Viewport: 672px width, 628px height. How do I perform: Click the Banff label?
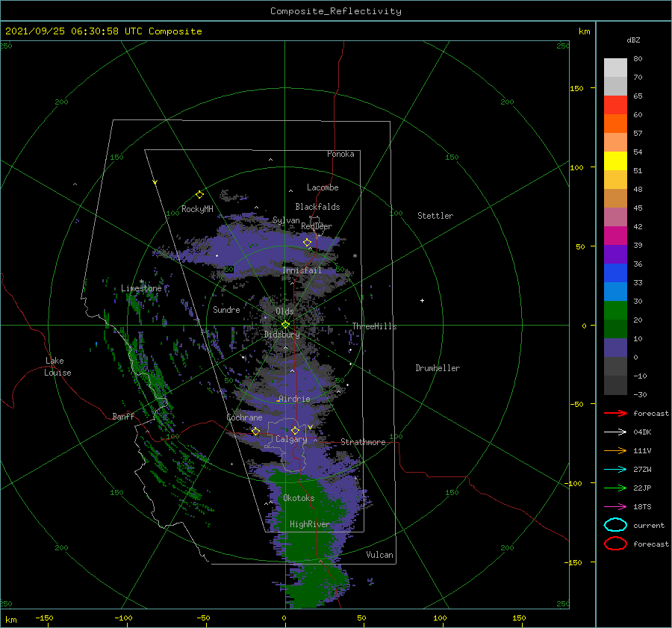(x=123, y=416)
